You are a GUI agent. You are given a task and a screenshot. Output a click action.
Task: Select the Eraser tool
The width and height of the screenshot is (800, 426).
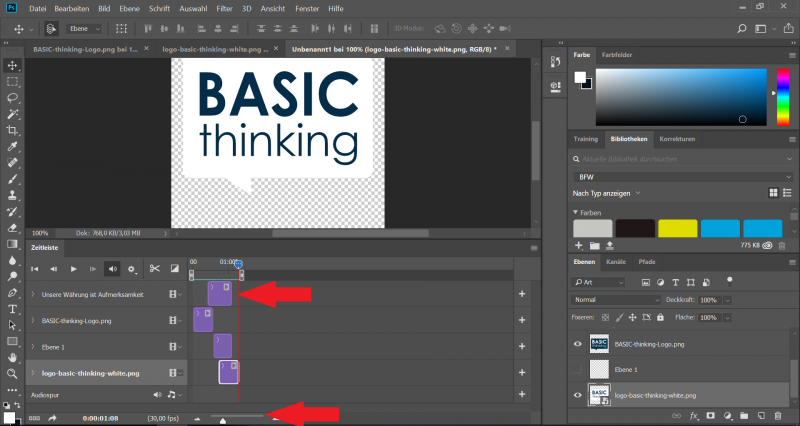[x=12, y=228]
